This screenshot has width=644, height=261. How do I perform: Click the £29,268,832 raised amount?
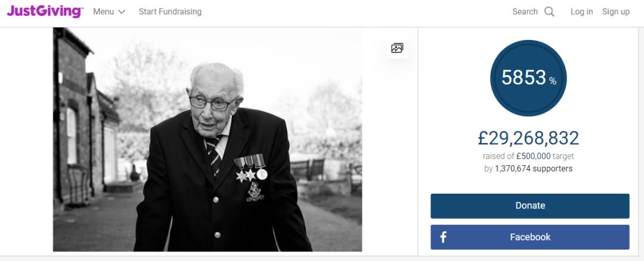(528, 138)
